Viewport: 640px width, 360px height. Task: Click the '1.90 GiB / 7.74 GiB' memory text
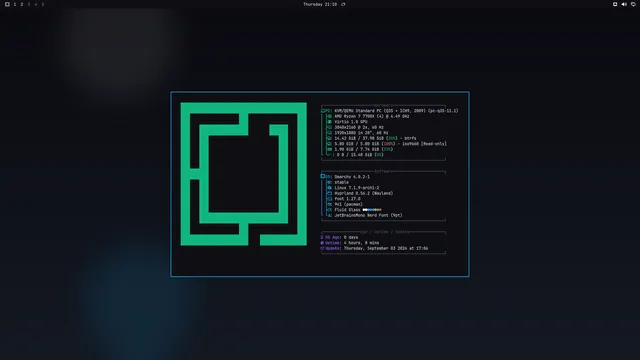[358, 149]
